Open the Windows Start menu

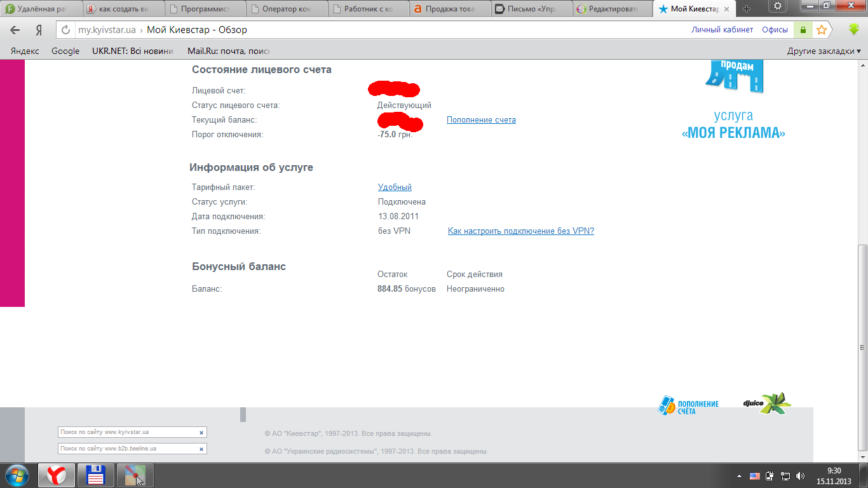(17, 475)
